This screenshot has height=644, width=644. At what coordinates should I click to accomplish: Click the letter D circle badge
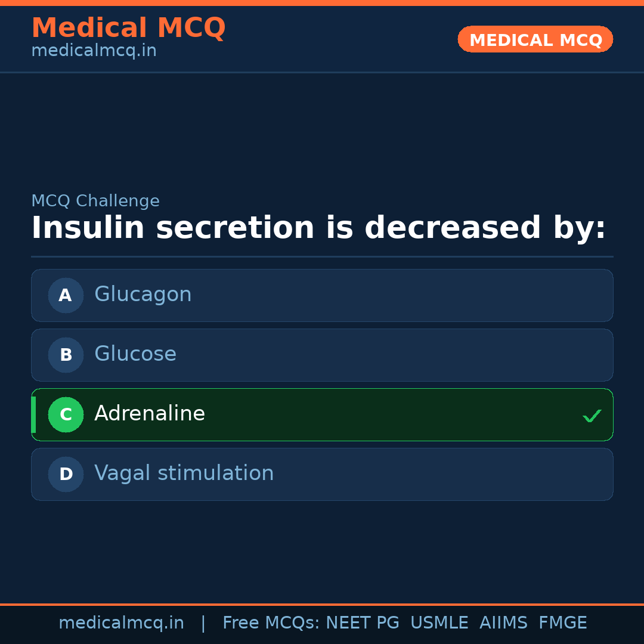coord(66,474)
